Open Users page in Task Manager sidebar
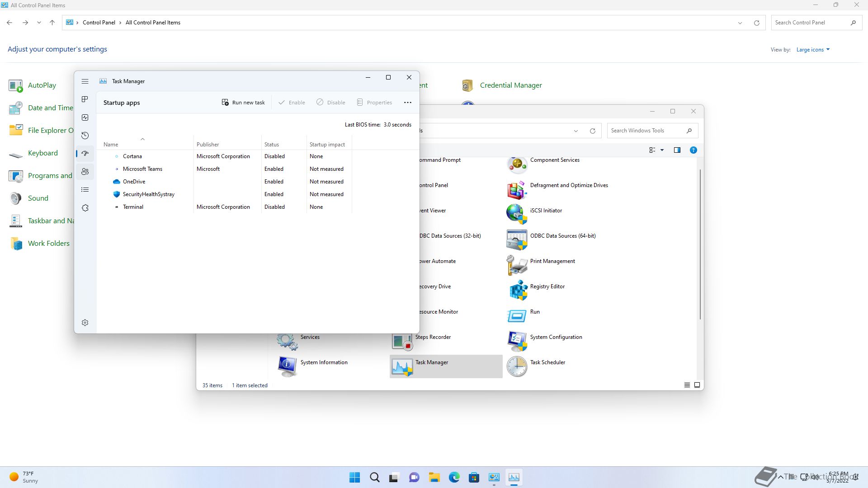 85,172
